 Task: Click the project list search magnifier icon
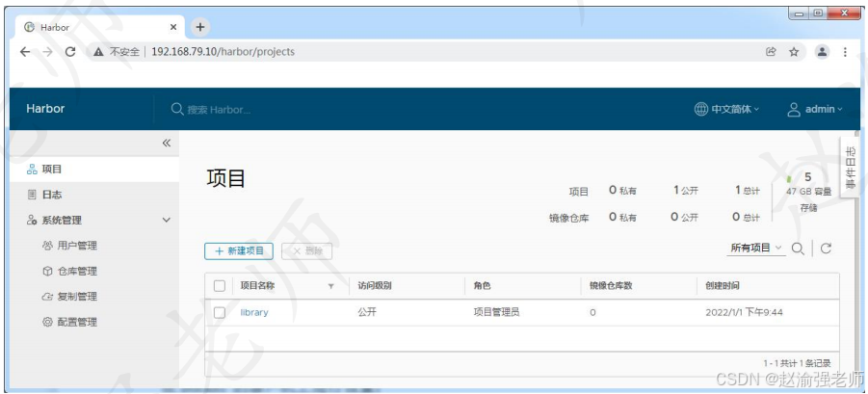(x=798, y=249)
